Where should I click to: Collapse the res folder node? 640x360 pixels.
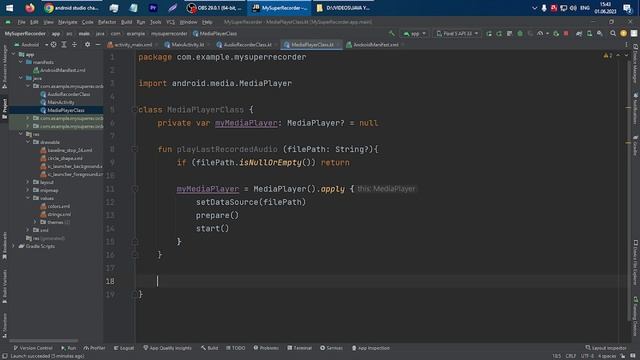[x=21, y=134]
